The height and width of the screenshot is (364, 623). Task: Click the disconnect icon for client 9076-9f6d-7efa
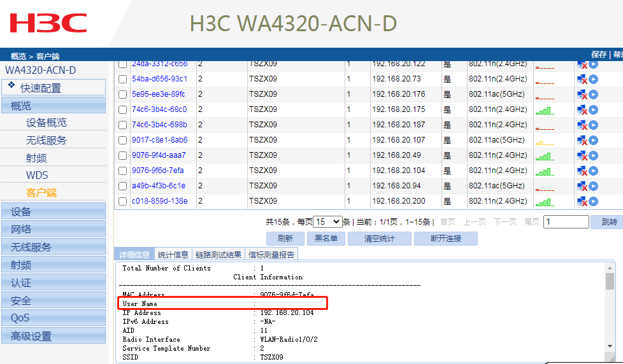(x=582, y=171)
